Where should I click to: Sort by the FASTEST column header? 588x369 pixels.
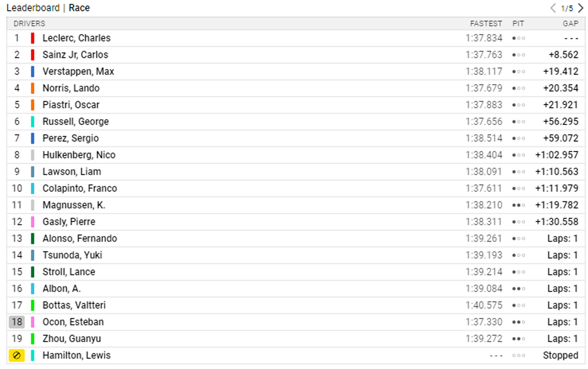[x=486, y=24]
